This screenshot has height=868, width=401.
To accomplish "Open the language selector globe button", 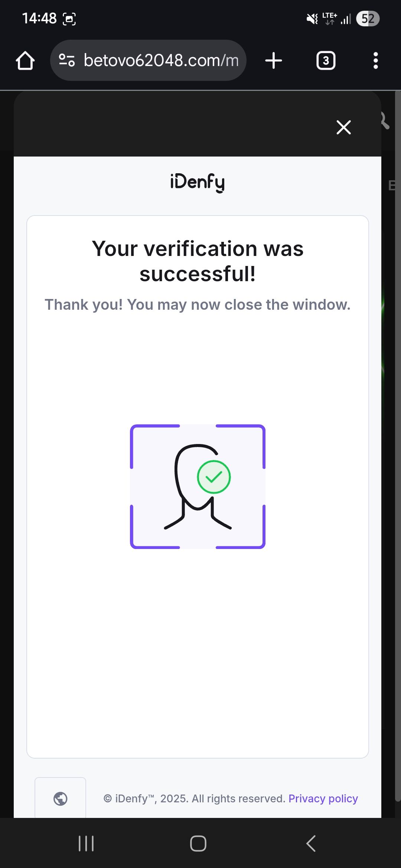I will pyautogui.click(x=61, y=798).
